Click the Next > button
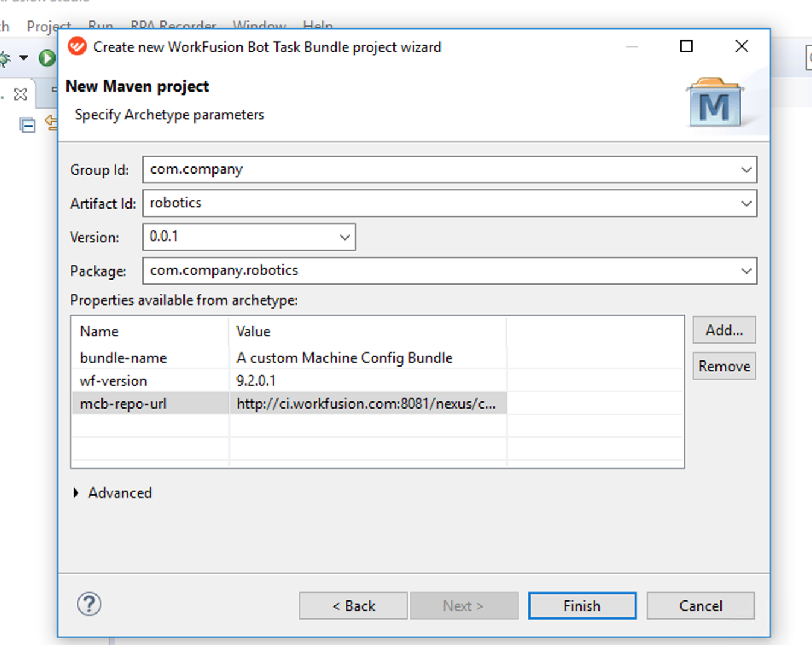Image resolution: width=812 pixels, height=645 pixels. [x=464, y=606]
